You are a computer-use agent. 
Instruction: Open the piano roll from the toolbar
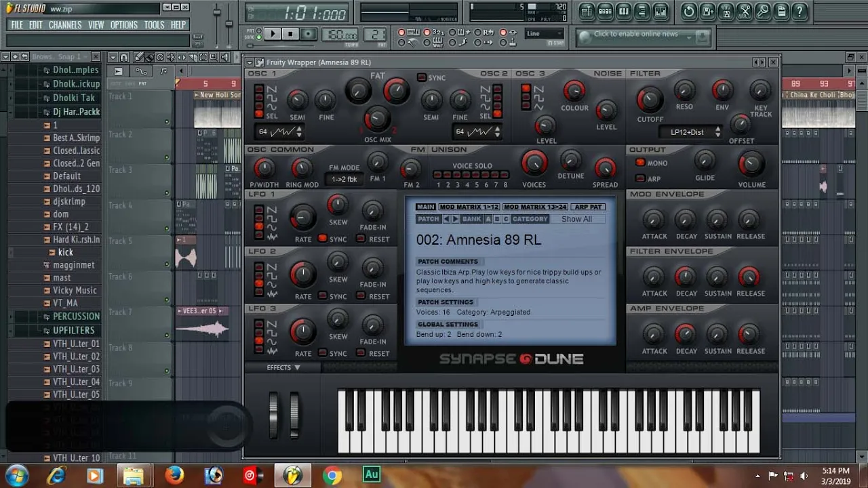pyautogui.click(x=623, y=12)
